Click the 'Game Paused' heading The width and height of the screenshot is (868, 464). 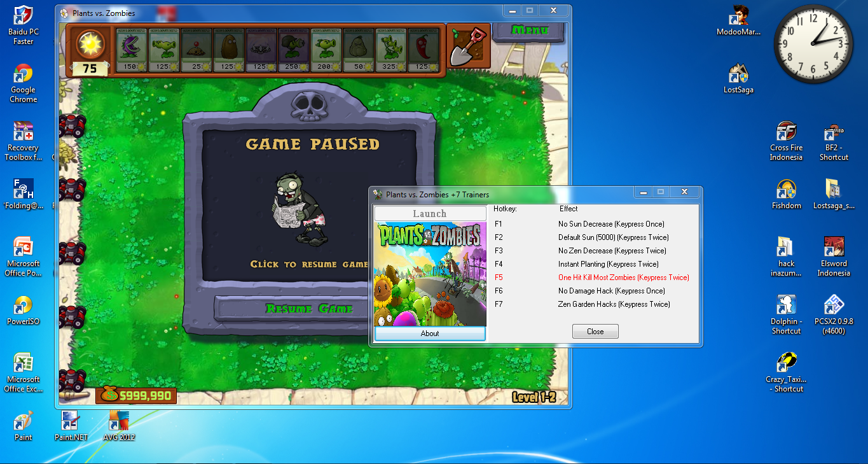point(313,144)
